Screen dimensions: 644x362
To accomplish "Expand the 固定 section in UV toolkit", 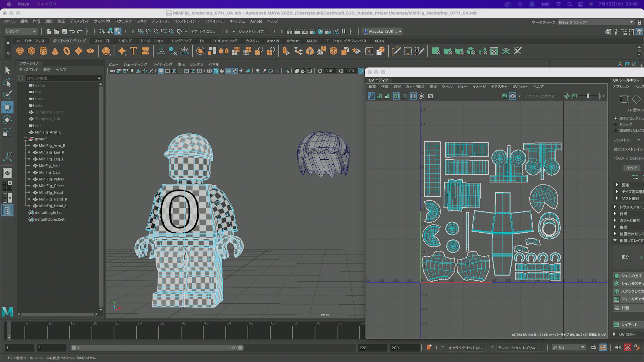I will [x=617, y=185].
